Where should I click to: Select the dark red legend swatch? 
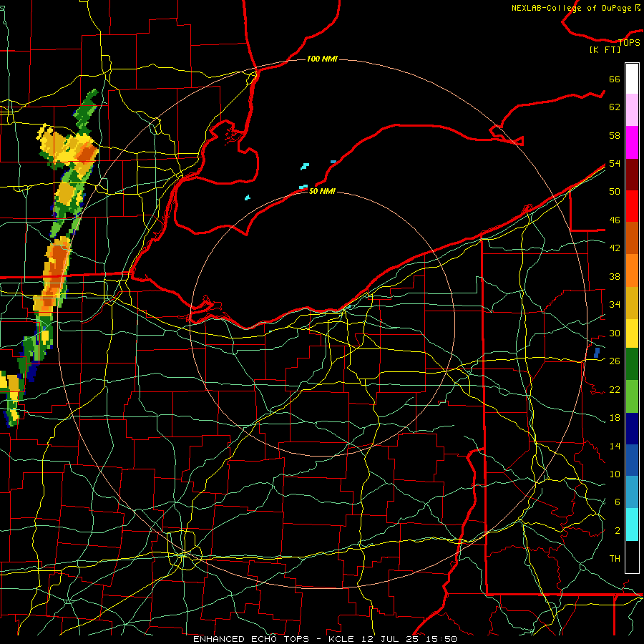pyautogui.click(x=632, y=174)
